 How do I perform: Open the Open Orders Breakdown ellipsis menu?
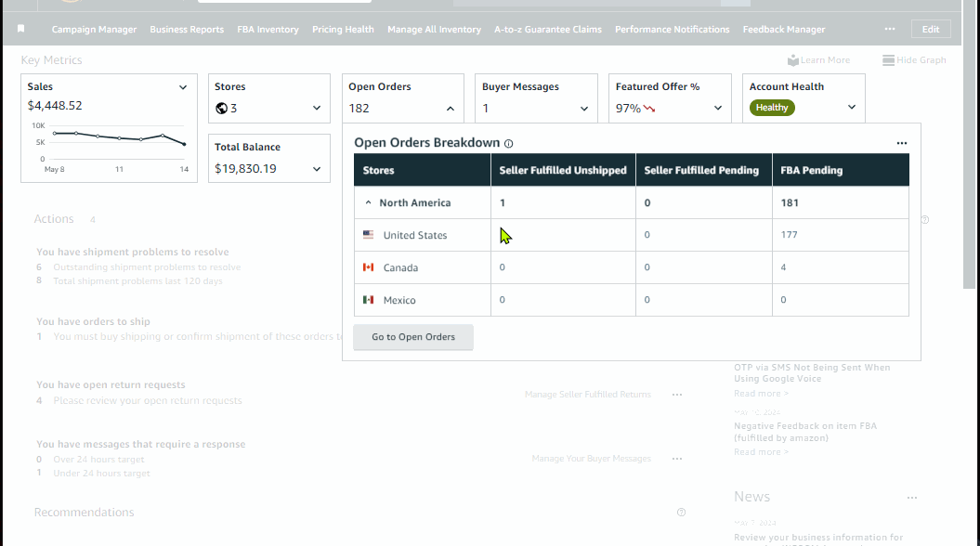(x=901, y=143)
